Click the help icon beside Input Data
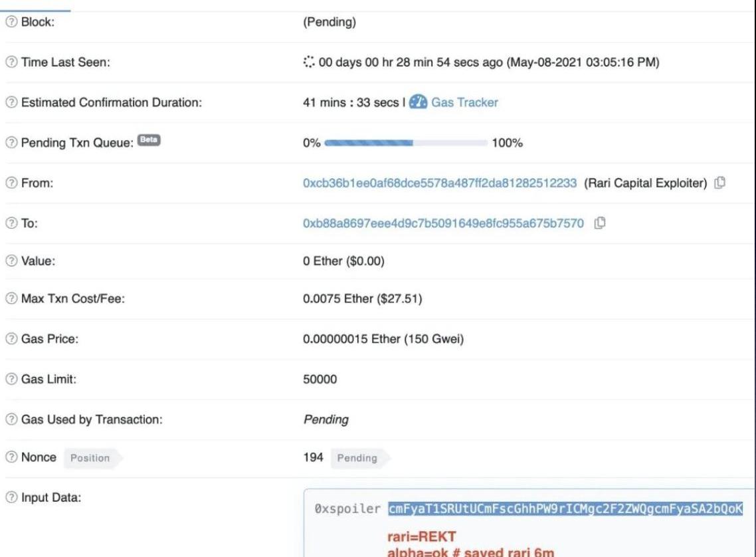The height and width of the screenshot is (557, 756). [10, 497]
